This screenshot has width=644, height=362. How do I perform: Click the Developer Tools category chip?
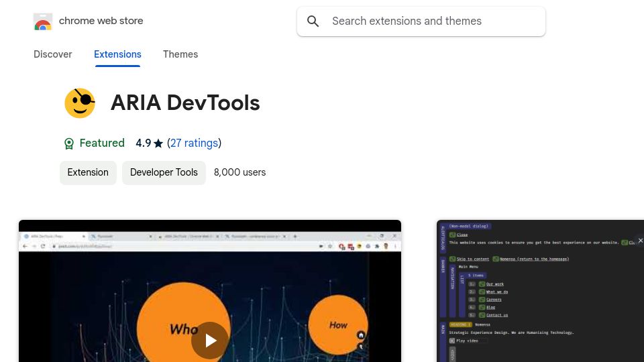click(x=164, y=172)
